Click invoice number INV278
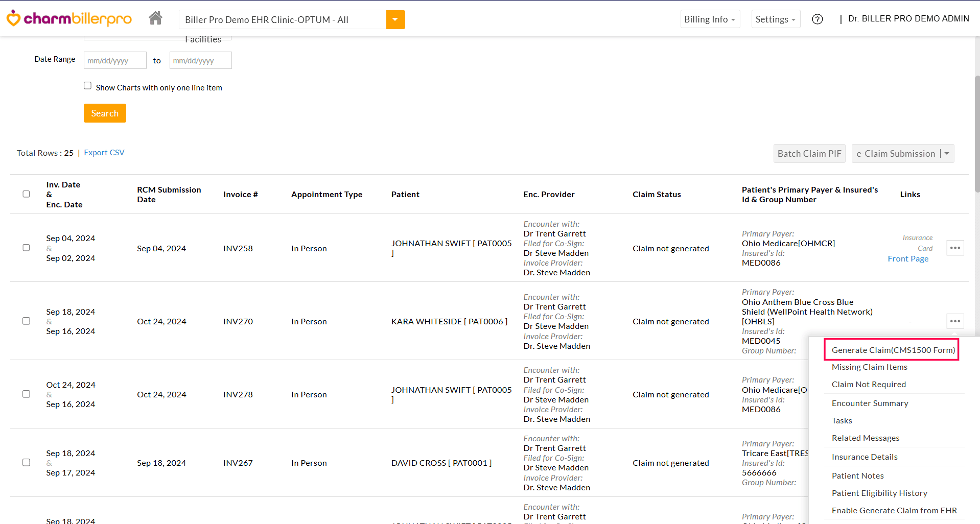Image resolution: width=980 pixels, height=524 pixels. coord(238,395)
